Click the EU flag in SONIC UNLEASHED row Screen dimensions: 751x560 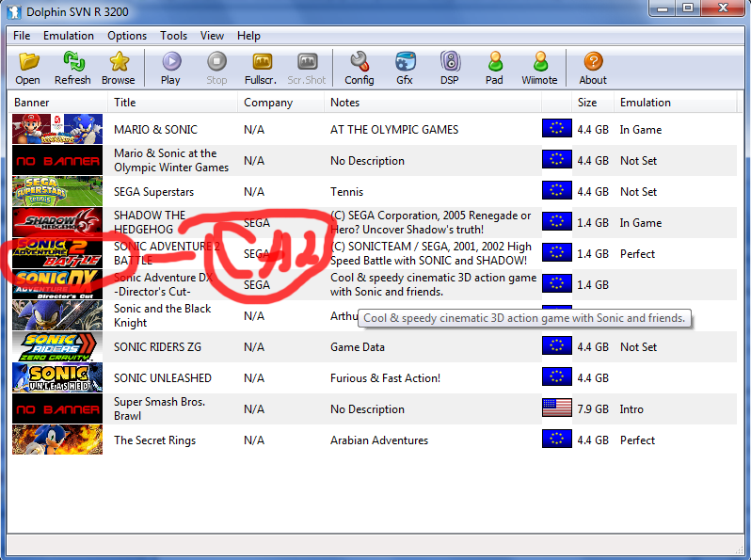point(557,377)
